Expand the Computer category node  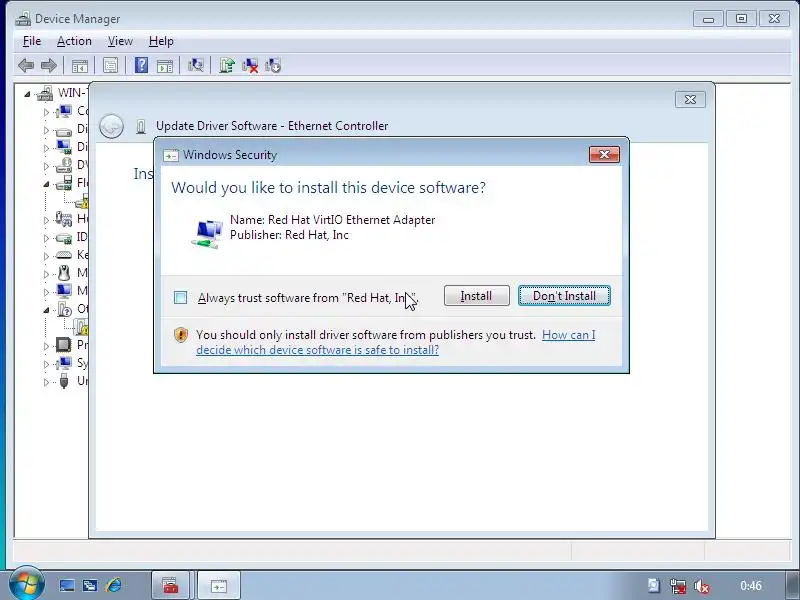click(x=46, y=112)
